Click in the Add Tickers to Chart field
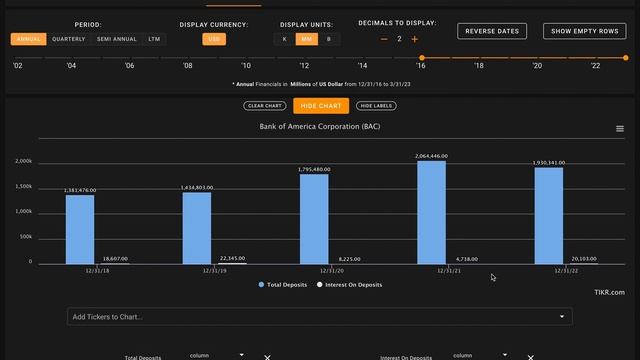The image size is (640, 360). (320, 317)
